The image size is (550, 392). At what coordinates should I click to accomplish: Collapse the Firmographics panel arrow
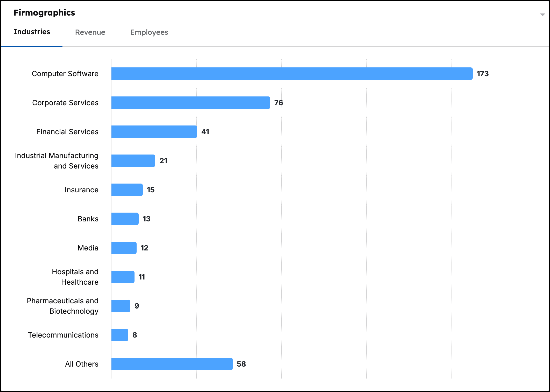point(542,15)
